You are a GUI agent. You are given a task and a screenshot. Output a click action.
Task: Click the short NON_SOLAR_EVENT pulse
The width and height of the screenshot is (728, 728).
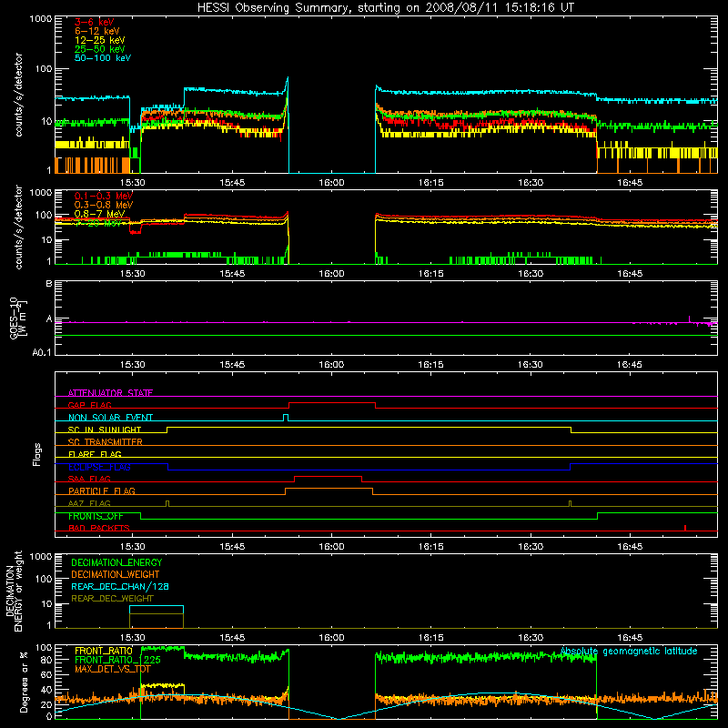(286, 418)
